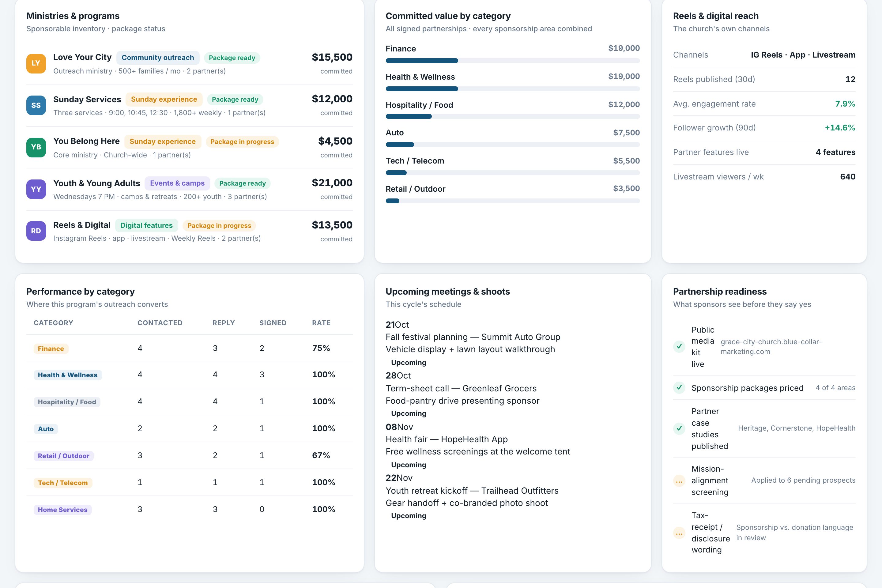This screenshot has width=882, height=588.
Task: Click the '4 features' partner features value
Action: click(835, 152)
